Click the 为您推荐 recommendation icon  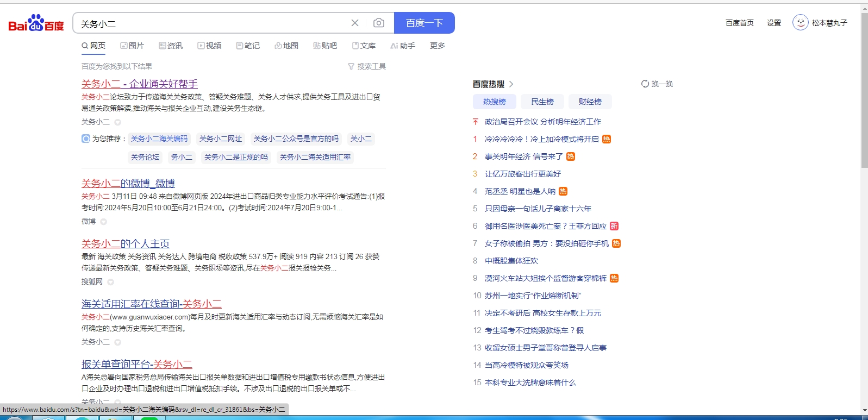(86, 139)
